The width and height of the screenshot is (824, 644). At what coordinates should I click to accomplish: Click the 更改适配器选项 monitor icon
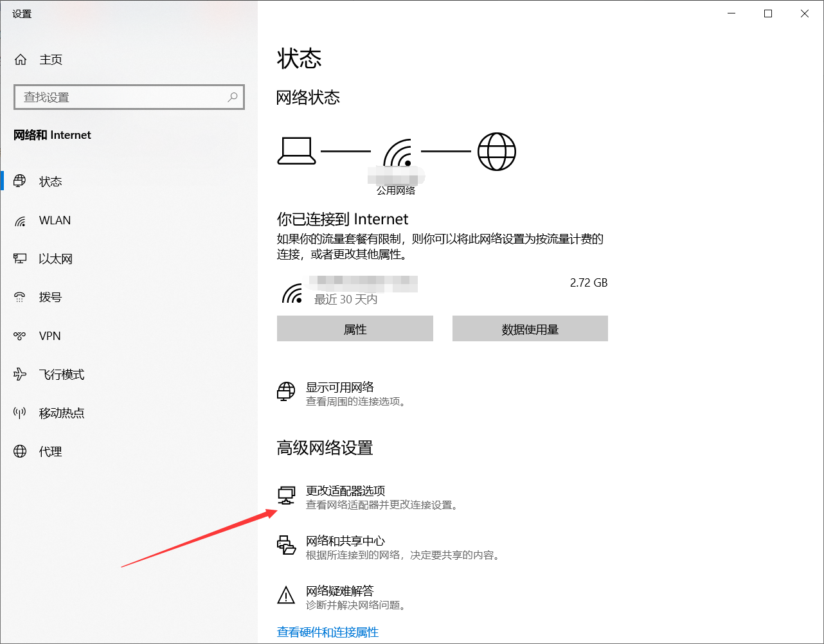point(285,495)
